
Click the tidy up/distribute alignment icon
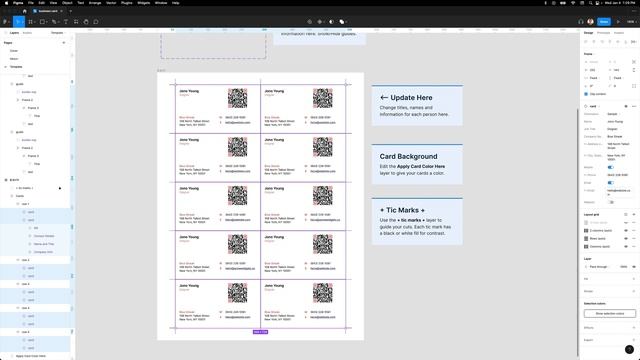click(633, 42)
